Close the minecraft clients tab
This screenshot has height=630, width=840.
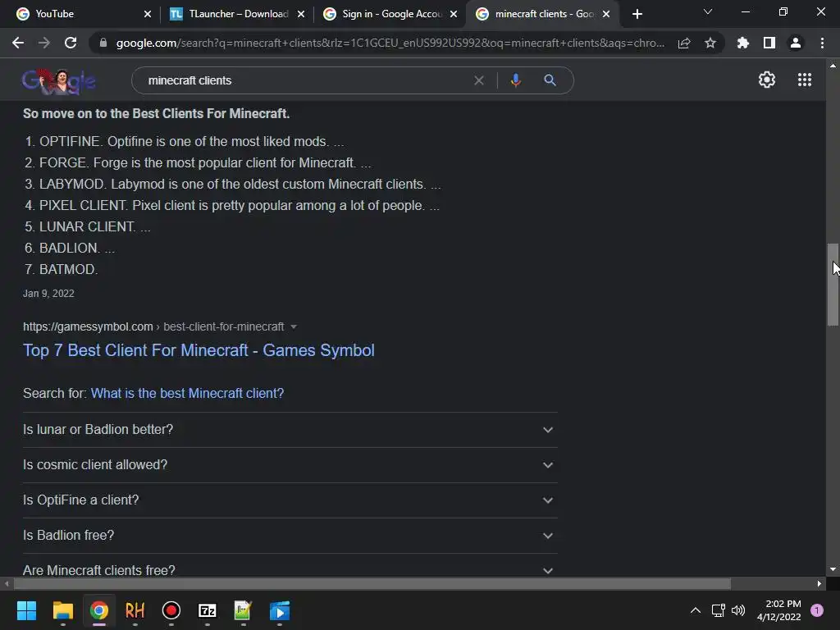point(606,14)
